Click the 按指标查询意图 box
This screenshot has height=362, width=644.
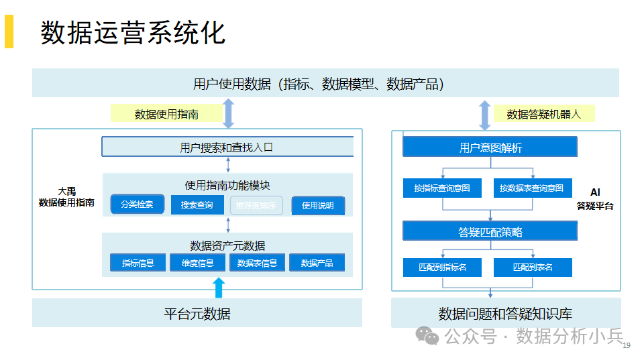coord(442,188)
